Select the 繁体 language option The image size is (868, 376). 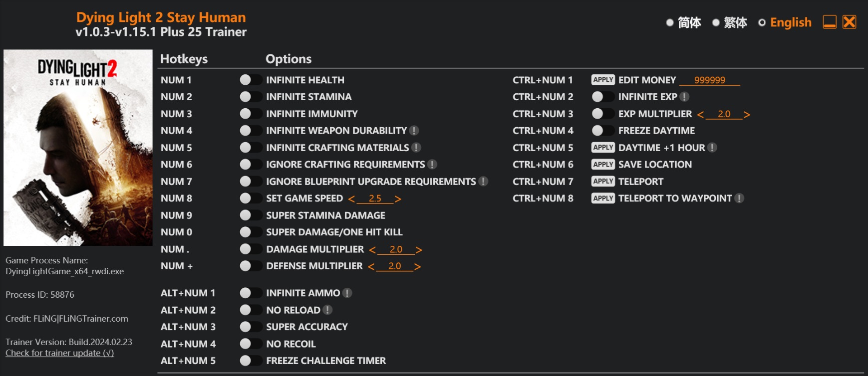(729, 22)
